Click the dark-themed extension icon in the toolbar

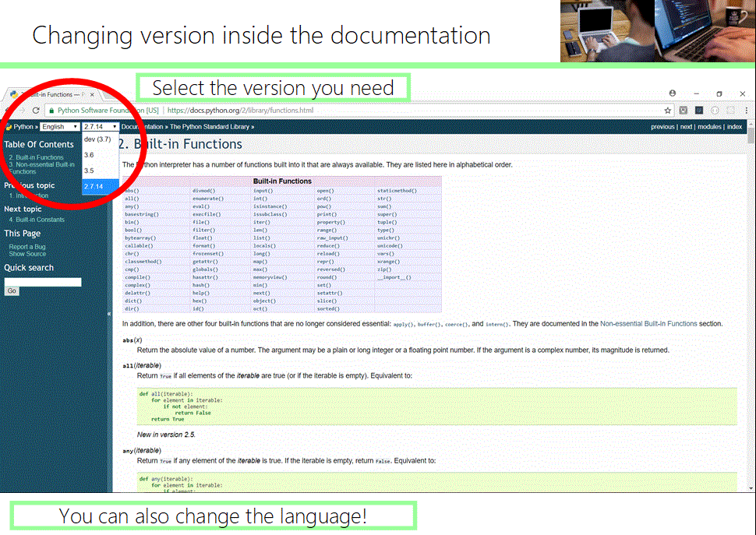pyautogui.click(x=699, y=111)
